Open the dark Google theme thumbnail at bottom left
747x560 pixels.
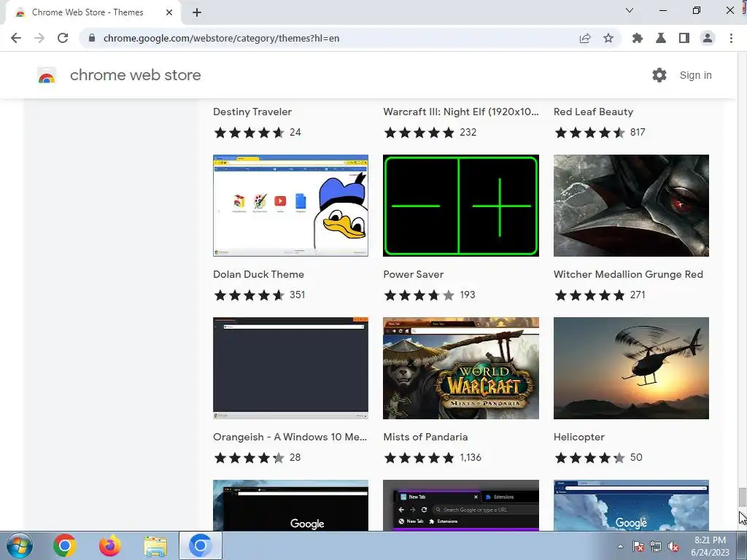290,505
